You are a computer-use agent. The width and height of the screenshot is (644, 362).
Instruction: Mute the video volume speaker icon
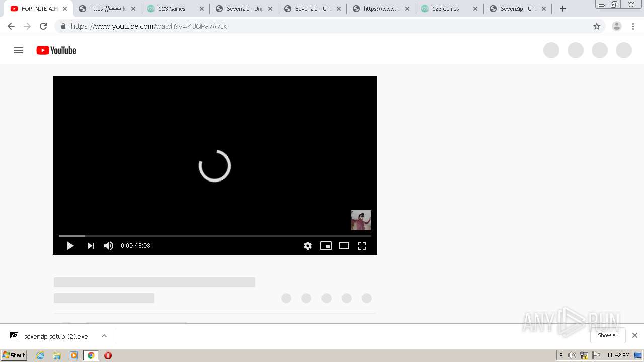[109, 246]
